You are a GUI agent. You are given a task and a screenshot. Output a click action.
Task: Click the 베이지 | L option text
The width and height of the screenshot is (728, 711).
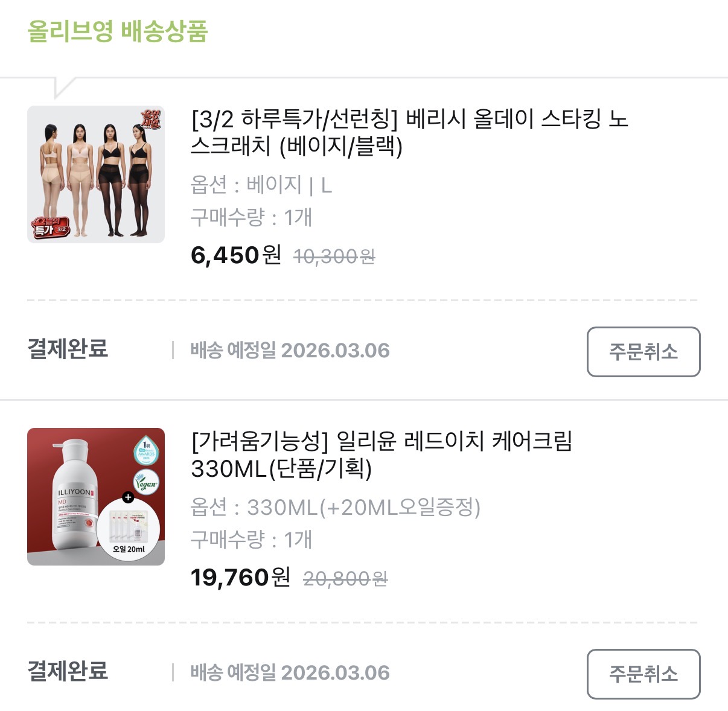pos(289,185)
